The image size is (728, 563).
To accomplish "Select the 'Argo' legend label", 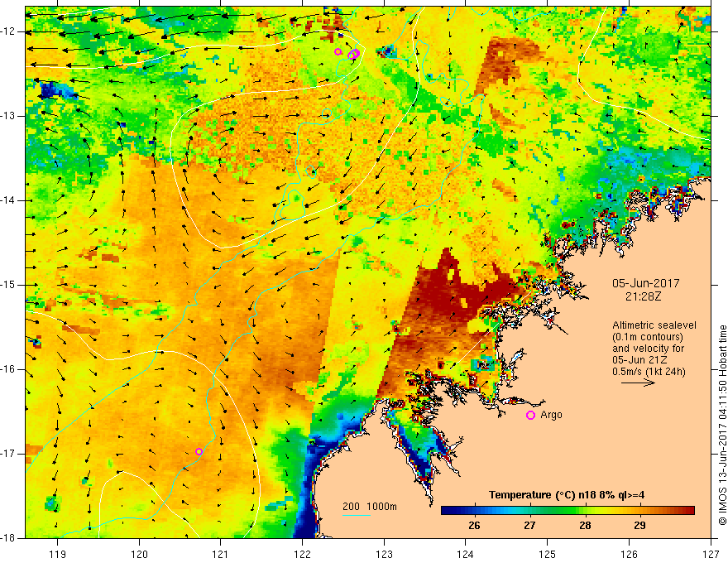I will point(552,416).
